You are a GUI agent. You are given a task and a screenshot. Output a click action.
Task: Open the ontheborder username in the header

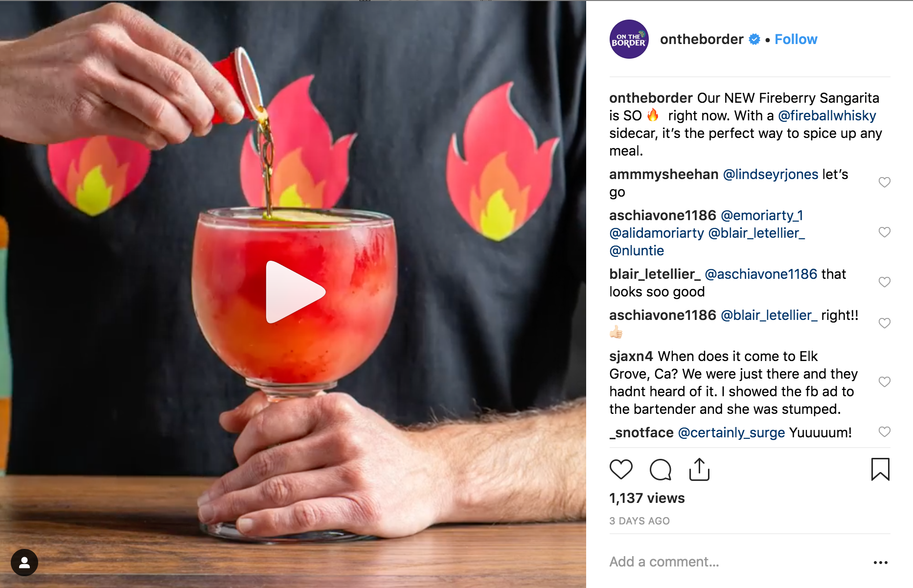(702, 39)
